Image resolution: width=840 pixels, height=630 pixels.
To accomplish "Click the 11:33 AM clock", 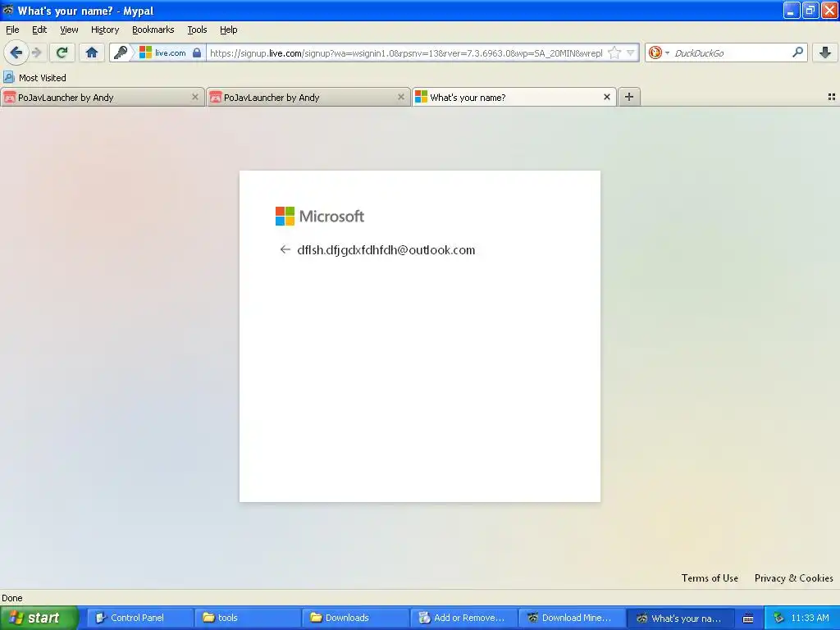I will pos(810,618).
